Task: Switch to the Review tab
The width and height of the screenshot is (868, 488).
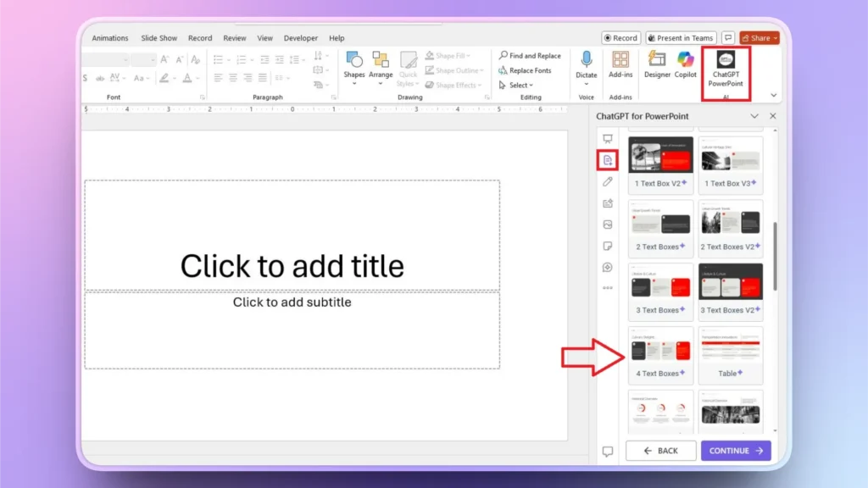Action: (234, 37)
